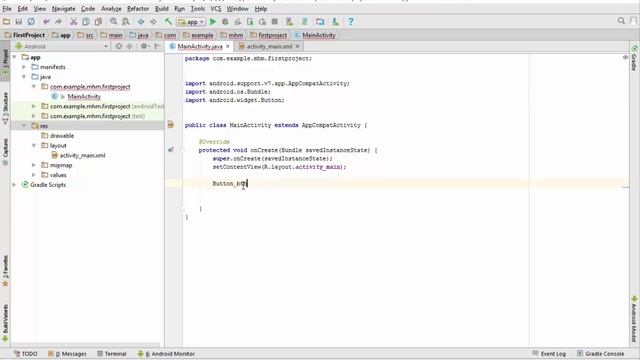Toggle the Build Variants side tool window

click(x=5, y=322)
